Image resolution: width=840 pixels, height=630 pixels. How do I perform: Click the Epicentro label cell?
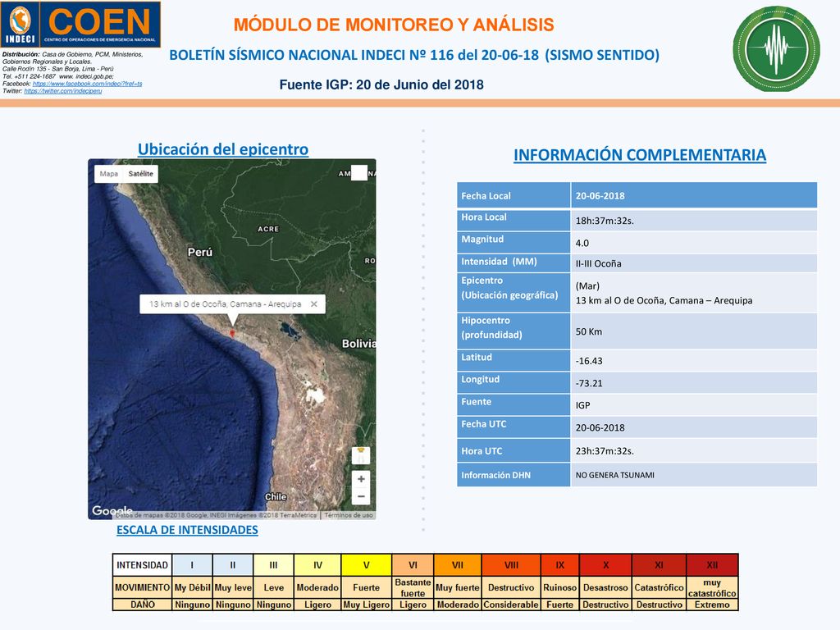pos(514,293)
